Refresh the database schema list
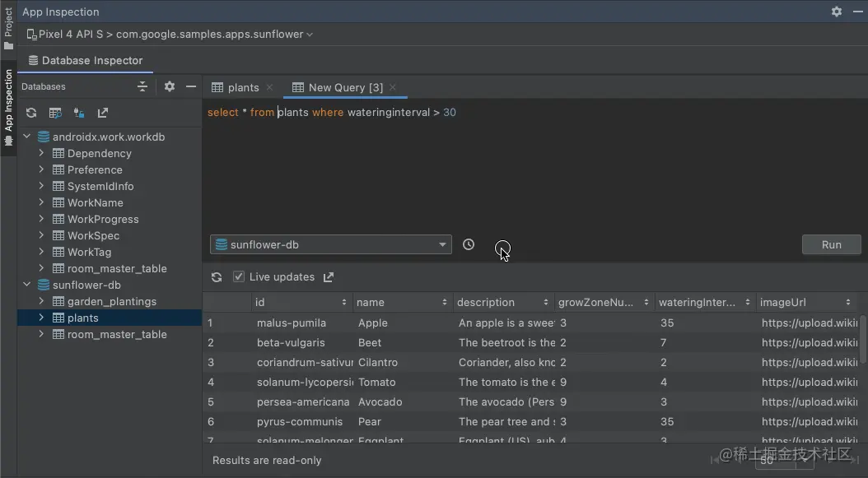Viewport: 868px width, 478px height. [x=31, y=113]
